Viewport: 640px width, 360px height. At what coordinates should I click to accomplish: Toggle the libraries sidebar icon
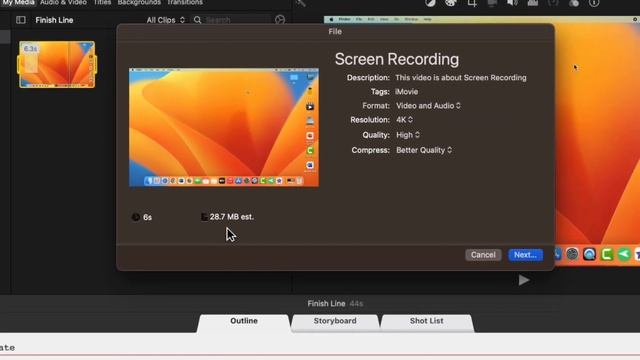[21, 20]
